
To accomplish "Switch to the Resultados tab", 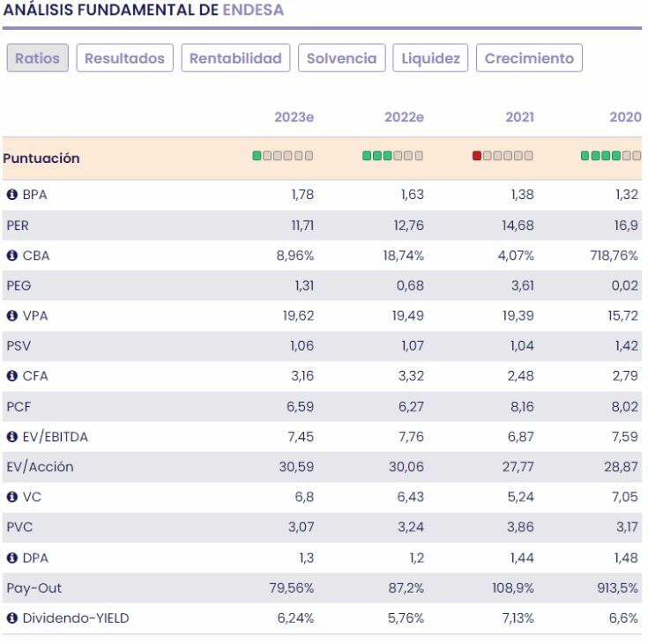I will (125, 59).
